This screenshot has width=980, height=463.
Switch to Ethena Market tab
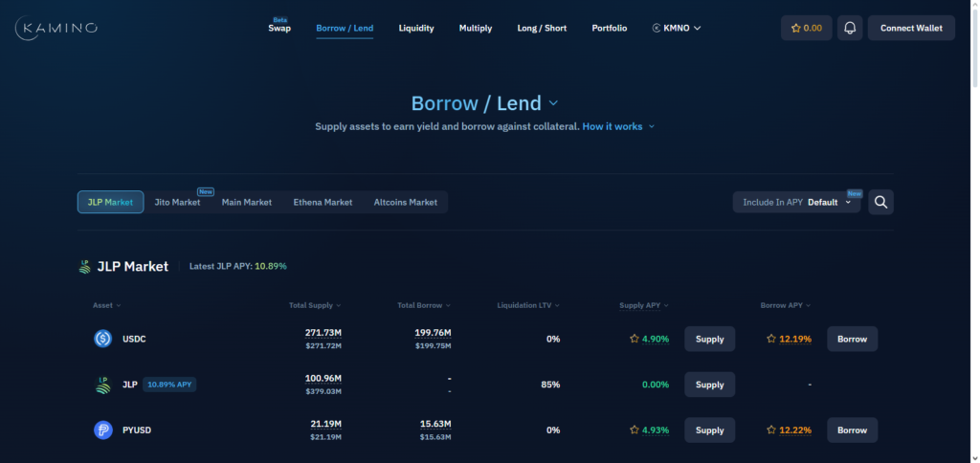[323, 203]
